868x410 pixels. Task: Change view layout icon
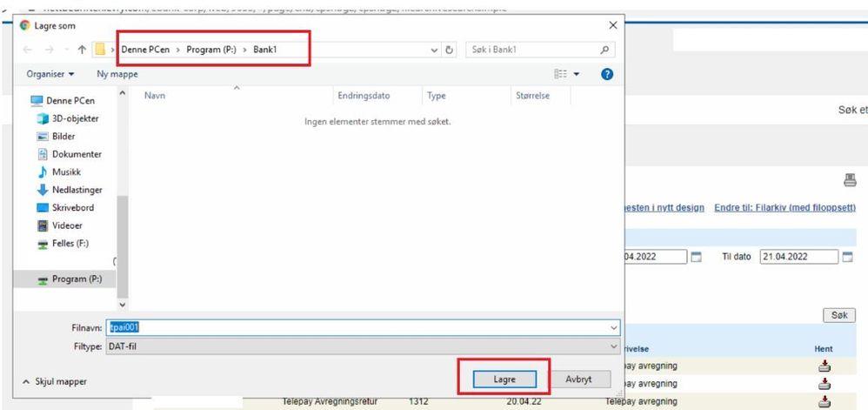560,74
